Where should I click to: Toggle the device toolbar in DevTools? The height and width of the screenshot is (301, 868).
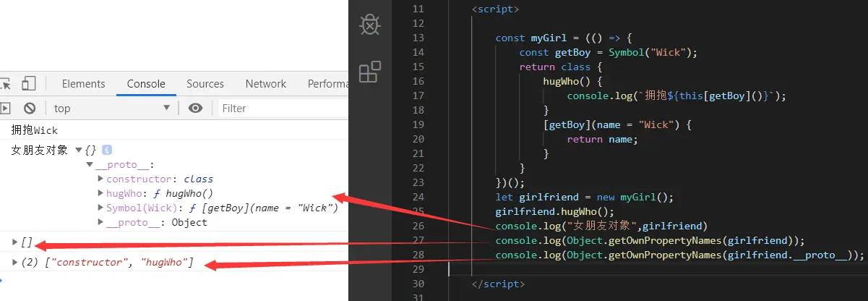pos(29,84)
